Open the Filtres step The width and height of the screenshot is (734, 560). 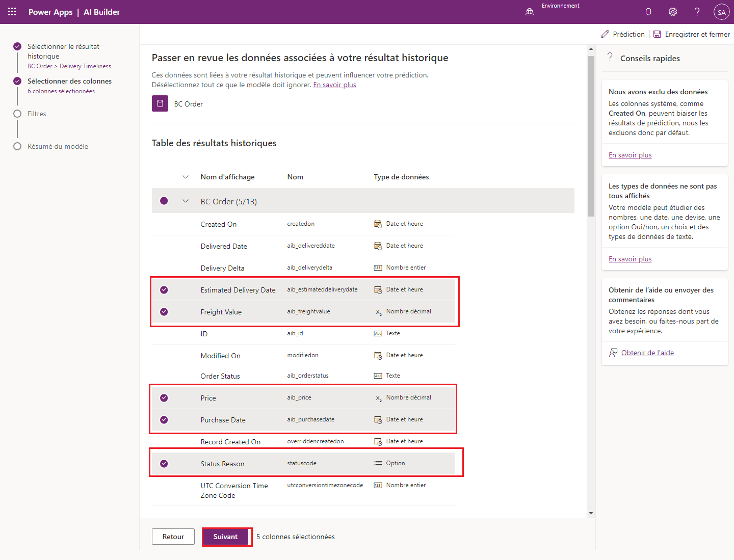coord(37,114)
